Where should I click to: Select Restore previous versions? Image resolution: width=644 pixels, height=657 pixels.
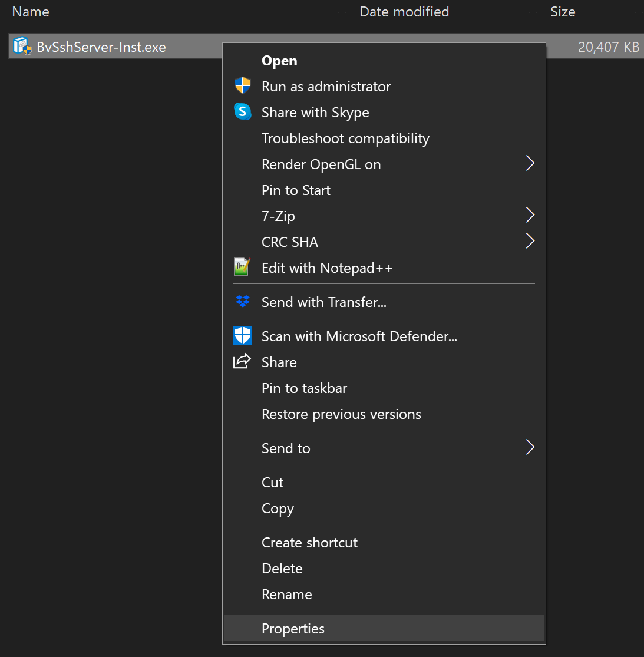341,414
